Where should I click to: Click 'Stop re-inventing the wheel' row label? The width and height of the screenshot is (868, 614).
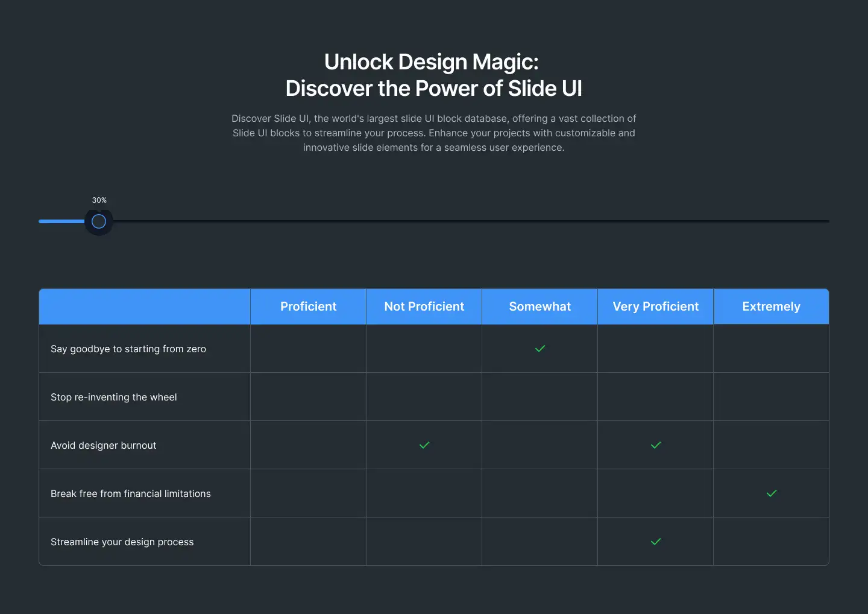(114, 397)
